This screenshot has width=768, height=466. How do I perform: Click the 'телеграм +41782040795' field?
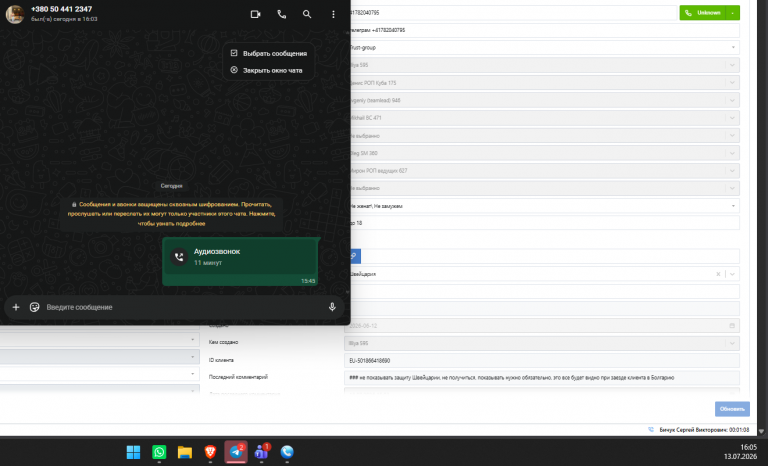[543, 30]
